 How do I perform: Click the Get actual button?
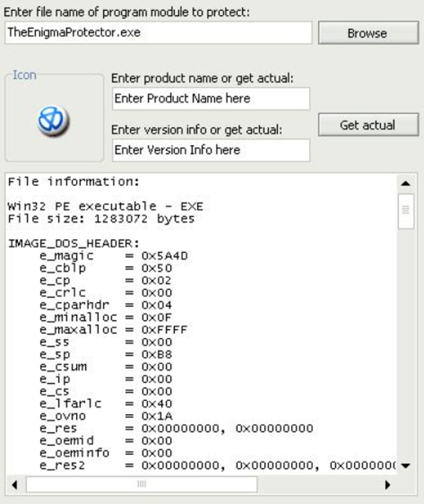pos(369,125)
